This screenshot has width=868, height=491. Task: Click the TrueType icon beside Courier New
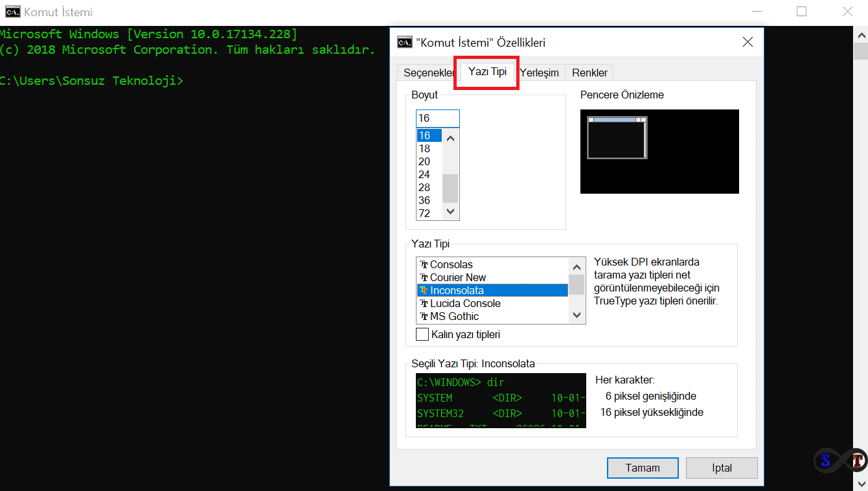point(424,278)
